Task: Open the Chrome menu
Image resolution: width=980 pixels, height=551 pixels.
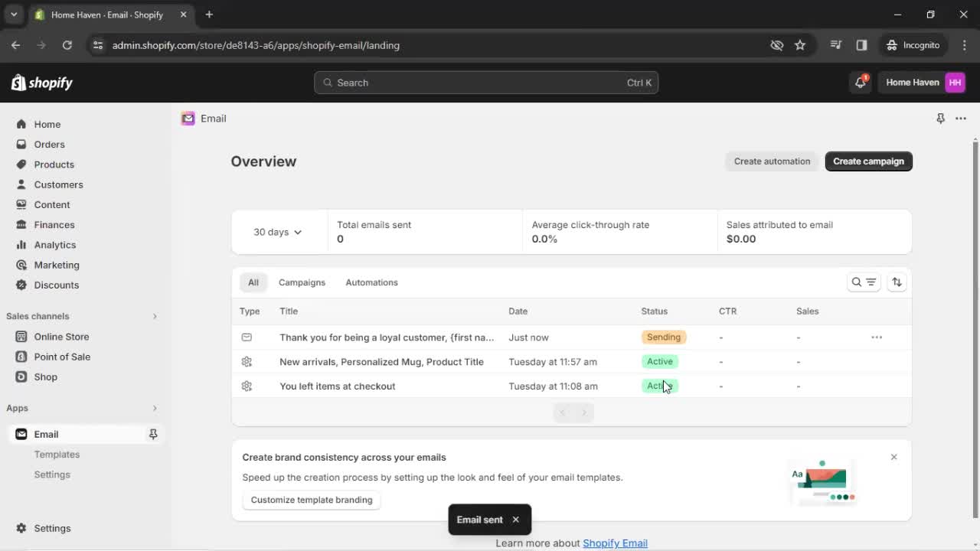Action: (x=964, y=45)
